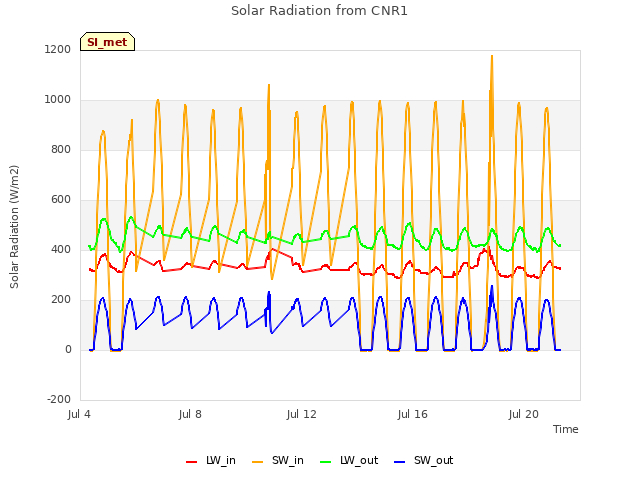Click the 1200 y-axis tick label
The image size is (640, 480).
coord(58,49)
